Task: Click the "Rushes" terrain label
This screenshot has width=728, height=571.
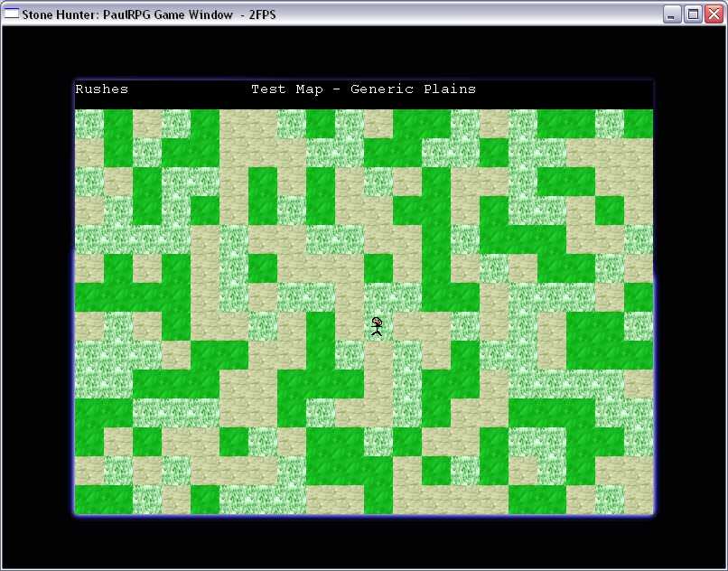Action: [101, 89]
